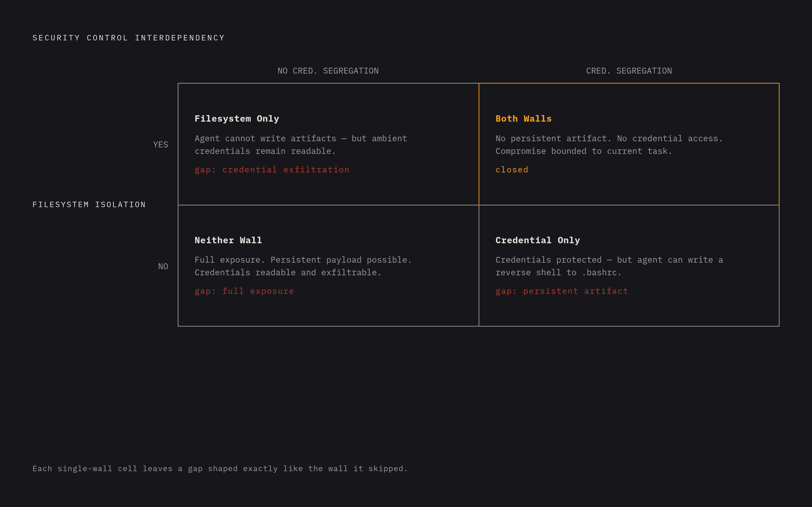Click 'Credentials readable and exfiltrable.' line
The height and width of the screenshot is (507, 812).
(x=288, y=273)
